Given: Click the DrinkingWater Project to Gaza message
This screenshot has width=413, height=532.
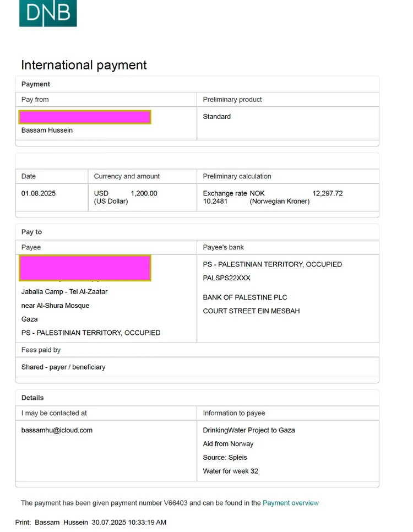Looking at the screenshot, I should click(249, 430).
